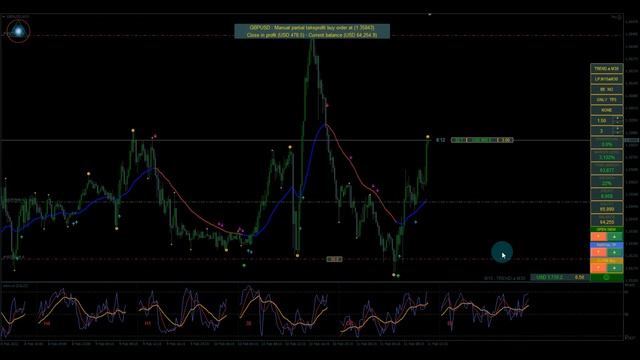Click the 0.958 readout box
The width and height of the screenshot is (640, 360).
[607, 194]
